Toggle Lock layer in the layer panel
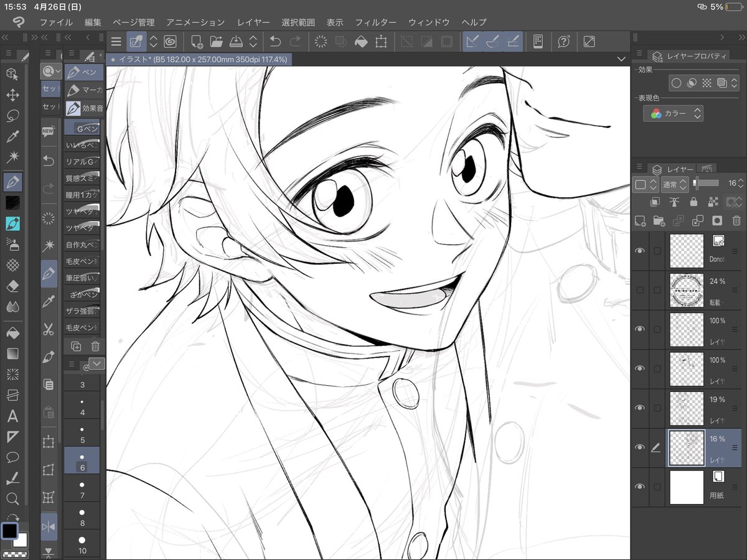 tap(693, 202)
